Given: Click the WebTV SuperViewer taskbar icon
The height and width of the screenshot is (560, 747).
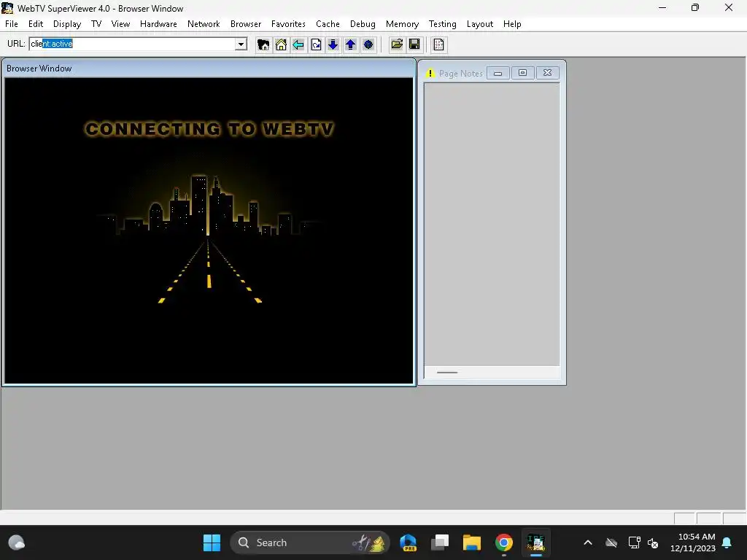Looking at the screenshot, I should [x=536, y=542].
